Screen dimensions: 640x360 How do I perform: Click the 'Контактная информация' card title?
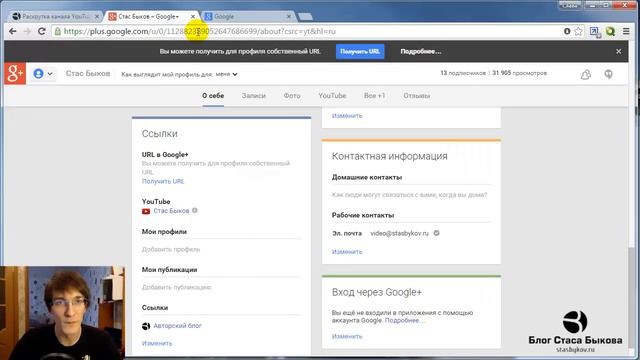tap(389, 156)
